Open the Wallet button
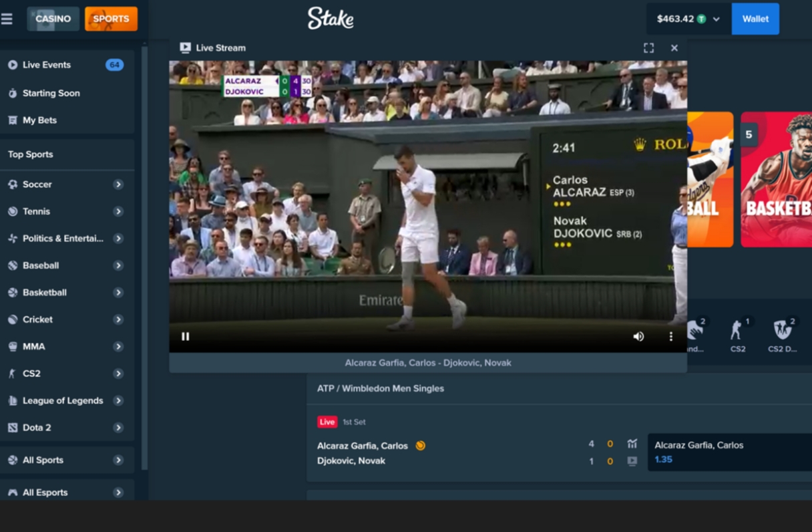Screen dimensions: 812x532 coord(755,19)
